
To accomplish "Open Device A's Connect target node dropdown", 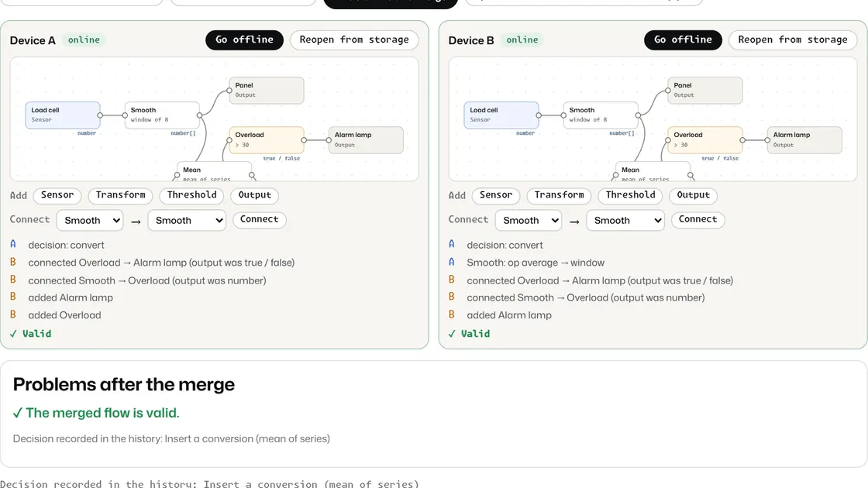I will click(187, 220).
